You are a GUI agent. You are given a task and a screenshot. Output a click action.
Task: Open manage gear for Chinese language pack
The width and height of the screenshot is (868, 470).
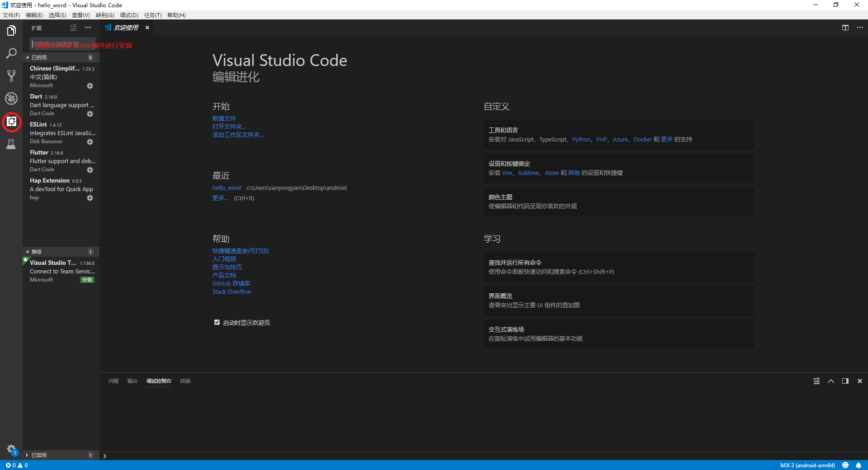tap(90, 86)
